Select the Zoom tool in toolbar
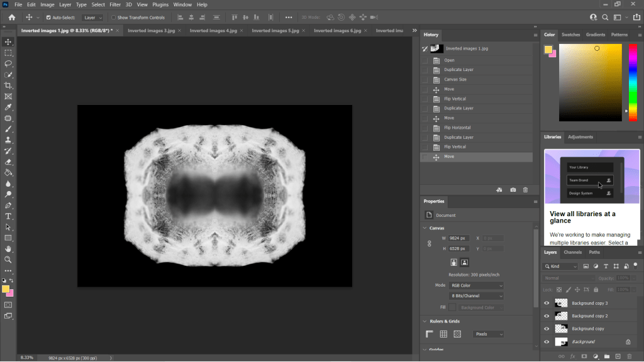The height and width of the screenshot is (362, 644). pos(8,260)
